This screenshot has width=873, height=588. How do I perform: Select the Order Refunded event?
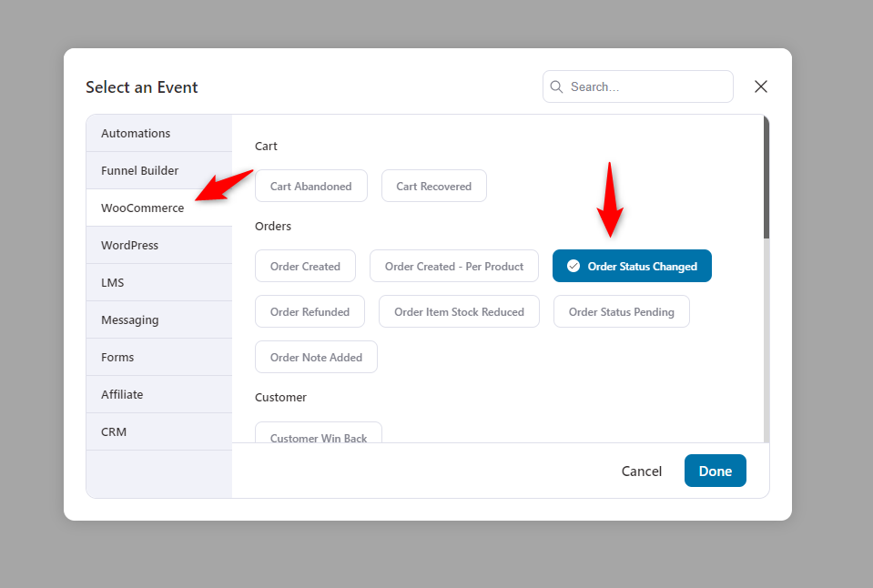point(310,312)
